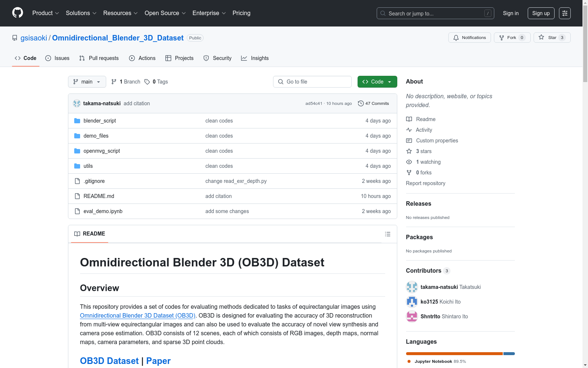588x368 pixels.
Task: Open the latest commit message add citation
Action: (137, 103)
